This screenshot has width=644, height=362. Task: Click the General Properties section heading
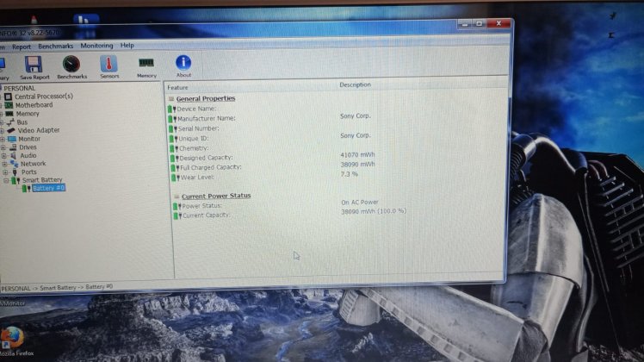[x=206, y=99]
